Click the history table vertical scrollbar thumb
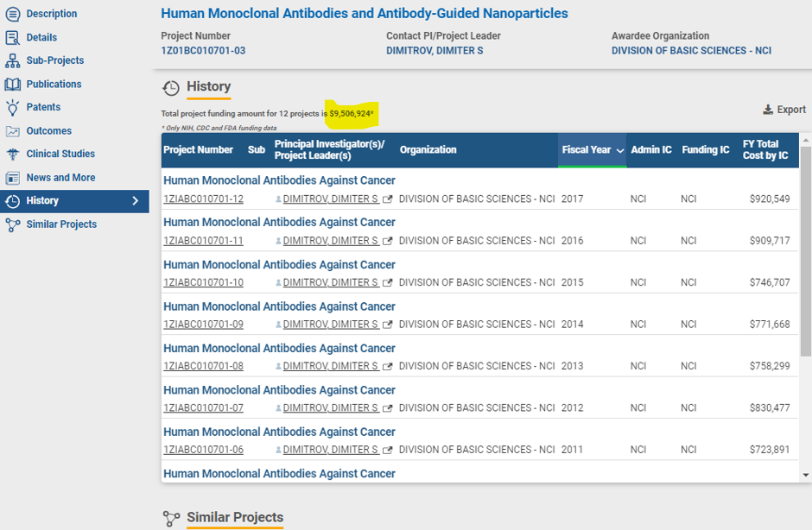The height and width of the screenshot is (530, 812). coord(805,251)
